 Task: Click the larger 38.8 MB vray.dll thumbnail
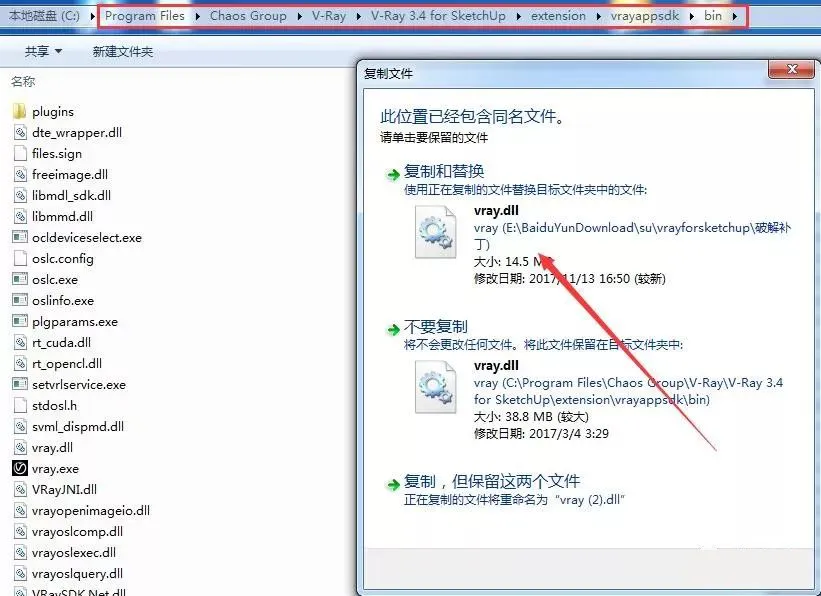pos(435,387)
